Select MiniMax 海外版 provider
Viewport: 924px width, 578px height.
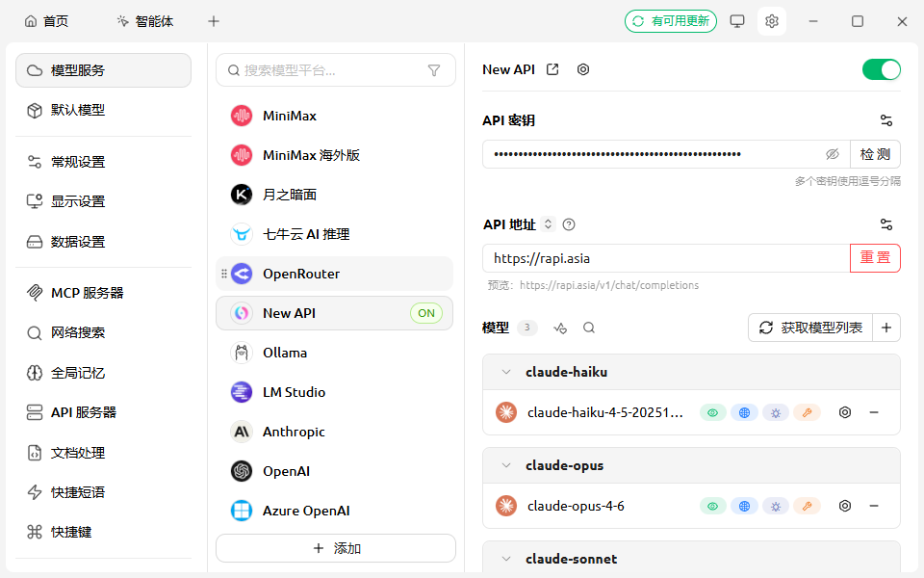[335, 155]
